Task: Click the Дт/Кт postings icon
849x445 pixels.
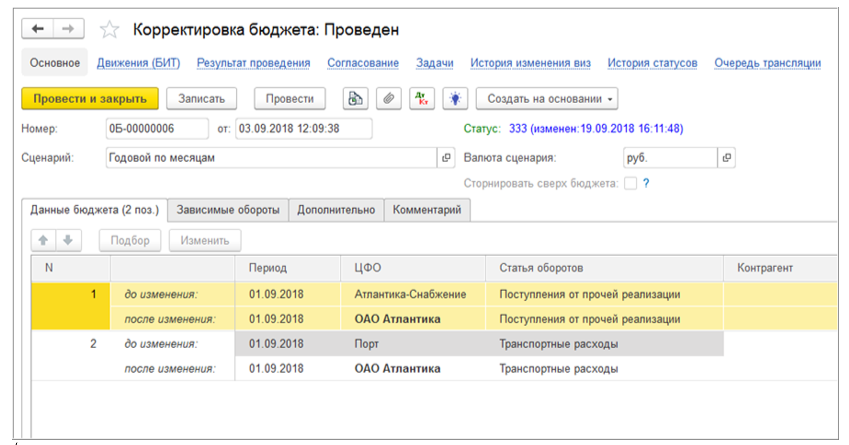Action: pyautogui.click(x=423, y=98)
